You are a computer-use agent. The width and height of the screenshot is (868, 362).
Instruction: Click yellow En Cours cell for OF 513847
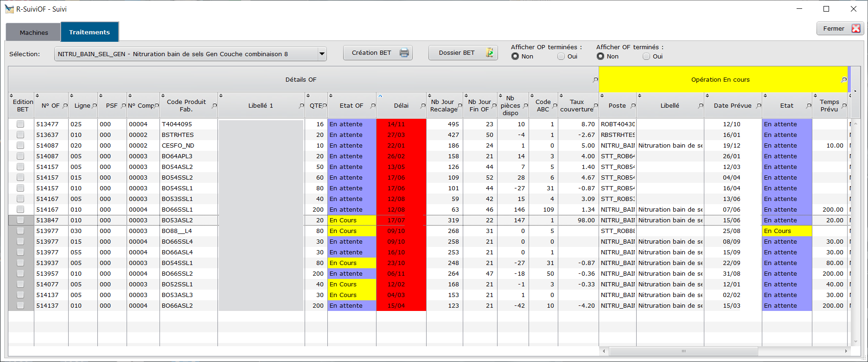[x=351, y=220]
